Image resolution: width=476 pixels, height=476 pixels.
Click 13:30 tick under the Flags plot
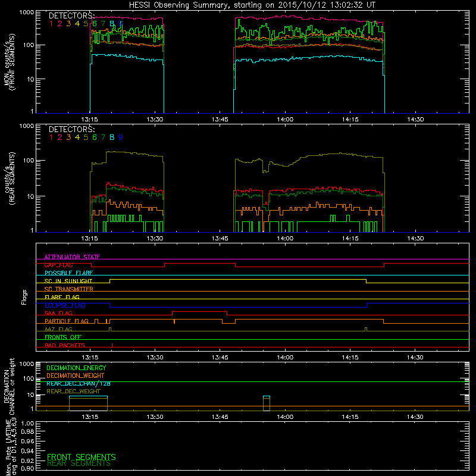click(155, 358)
